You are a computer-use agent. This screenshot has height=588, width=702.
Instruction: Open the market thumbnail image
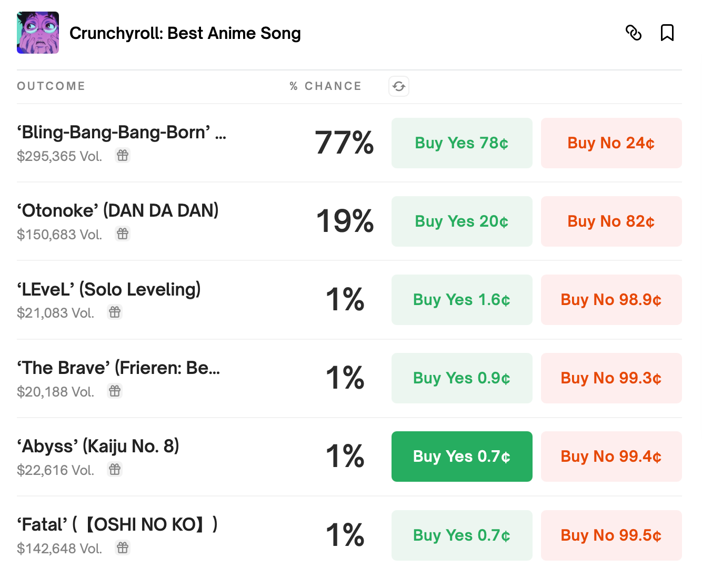click(x=38, y=33)
